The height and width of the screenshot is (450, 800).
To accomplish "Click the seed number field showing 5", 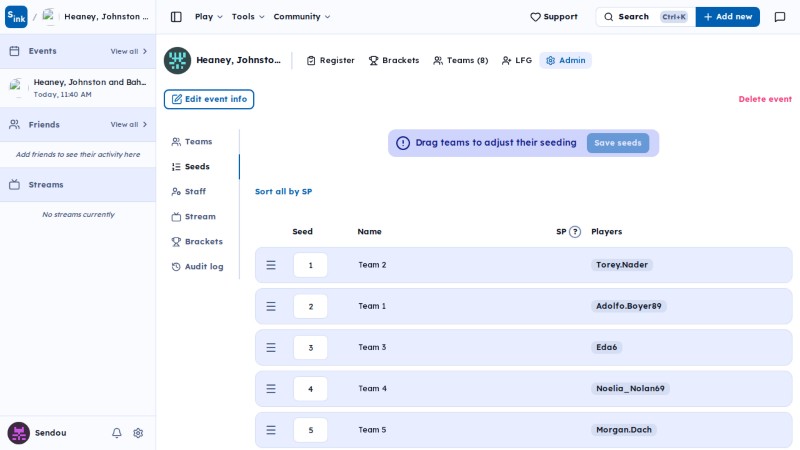I will (310, 430).
